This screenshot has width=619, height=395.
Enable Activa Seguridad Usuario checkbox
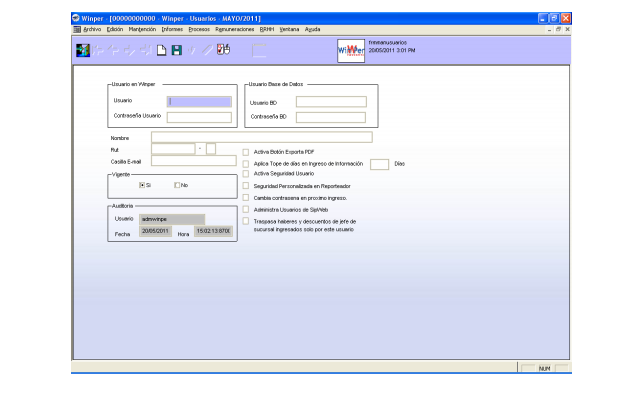click(x=246, y=174)
